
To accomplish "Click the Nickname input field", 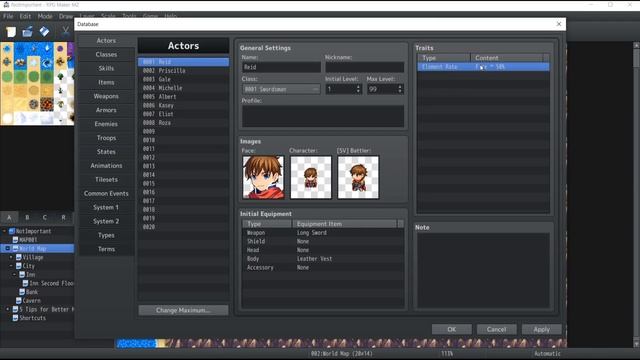I will 364,67.
